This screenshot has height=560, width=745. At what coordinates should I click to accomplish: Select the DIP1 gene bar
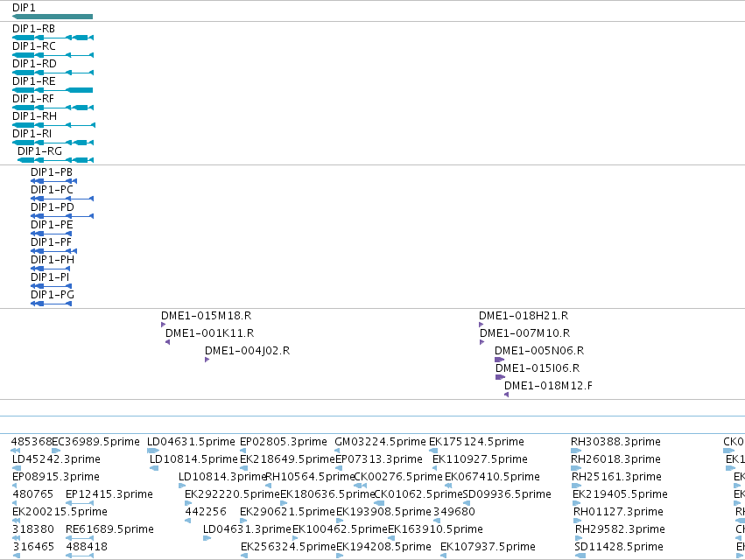pos(53,17)
